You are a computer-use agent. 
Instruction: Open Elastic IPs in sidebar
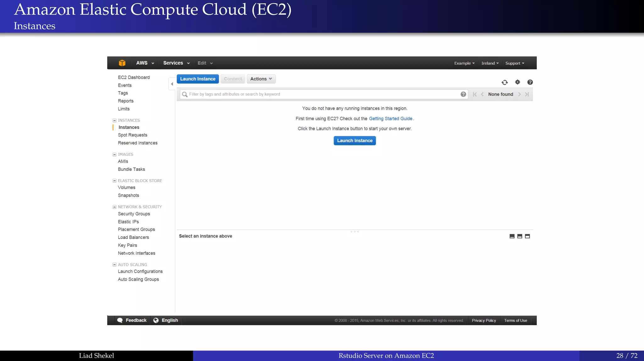coord(128,222)
